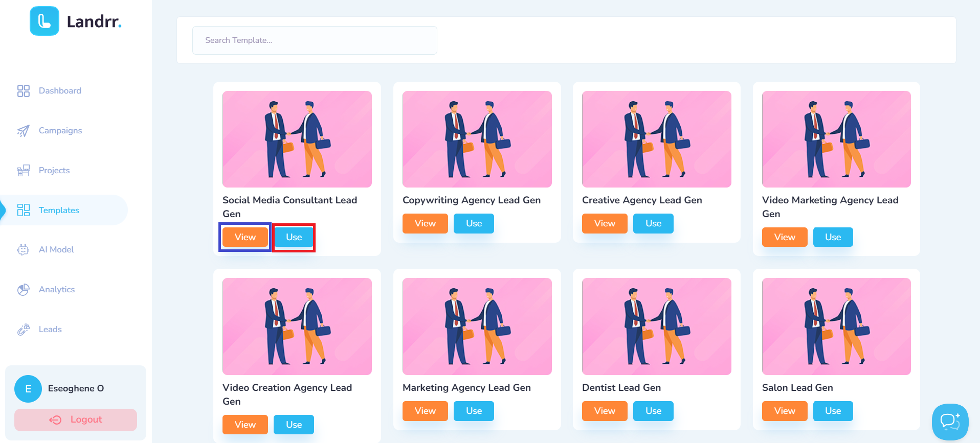Click the 'Copywriting Agency Lead Gen' title
This screenshot has width=980, height=443.
(472, 200)
